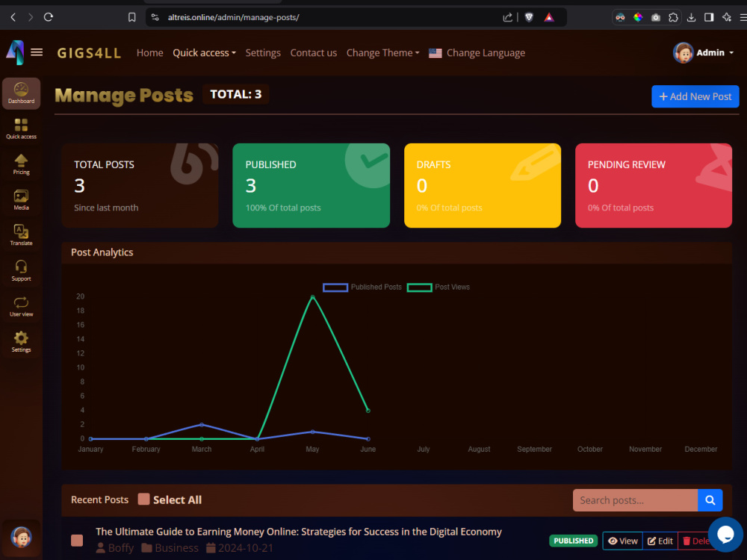Edit the Ultimate Guide post
The image size is (747, 560).
coord(660,541)
